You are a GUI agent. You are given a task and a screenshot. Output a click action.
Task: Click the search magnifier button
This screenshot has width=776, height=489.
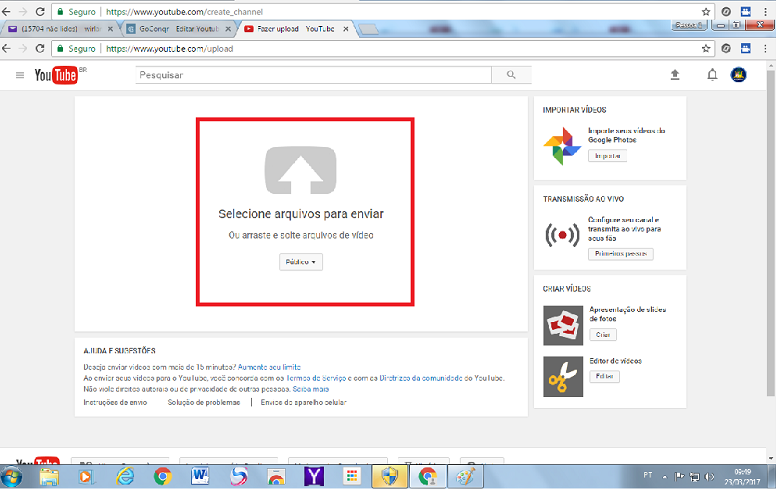pos(511,75)
